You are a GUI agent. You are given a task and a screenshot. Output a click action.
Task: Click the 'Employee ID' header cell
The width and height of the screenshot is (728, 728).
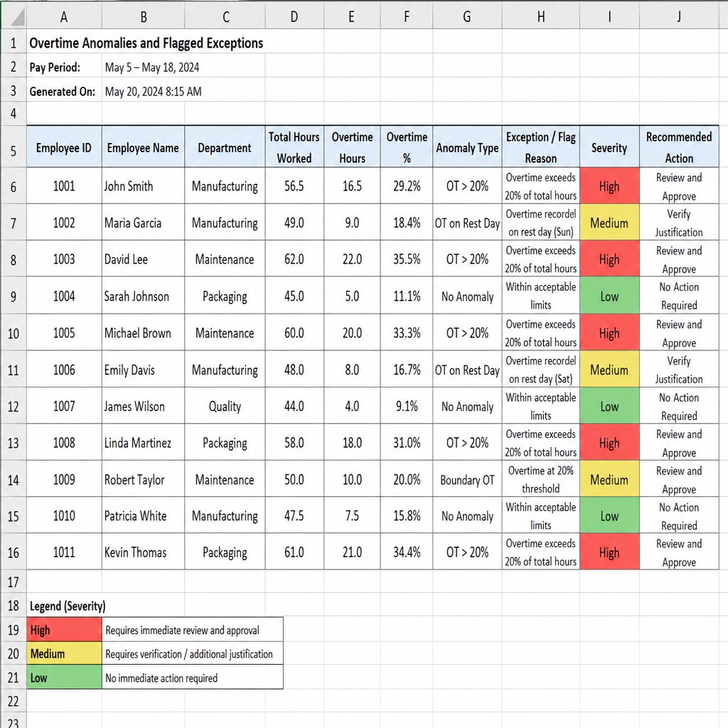click(x=64, y=146)
